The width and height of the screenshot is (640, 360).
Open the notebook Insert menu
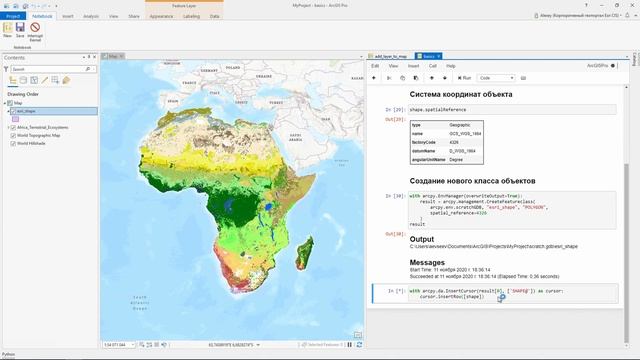pos(413,66)
